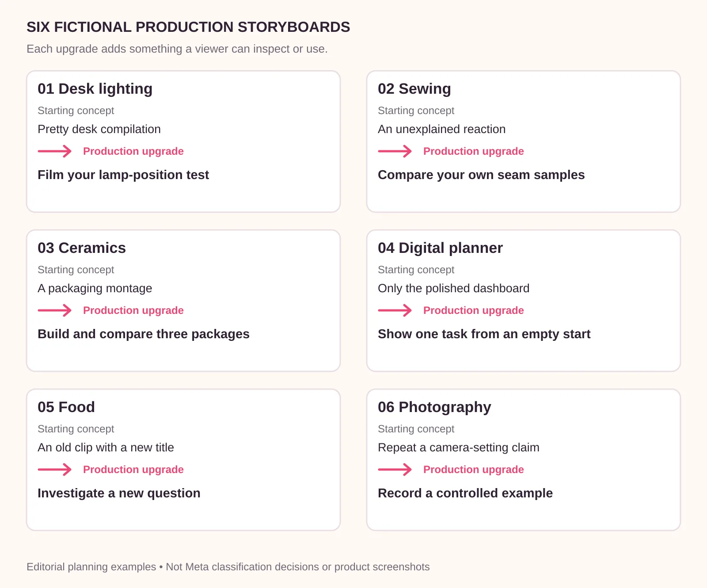This screenshot has width=707, height=588.
Task: Click 'Starting concept' label in Ceramics card
Action: [76, 270]
